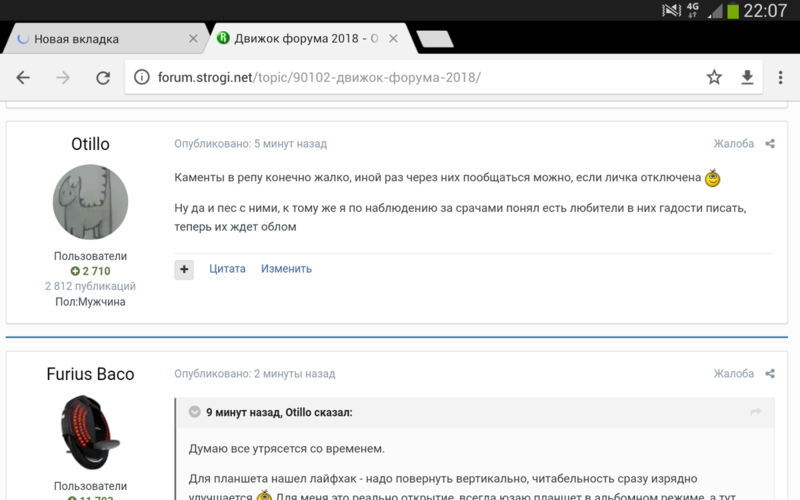Open the Otillo user profile name
Viewport: 800px width, 500px height.
coord(90,144)
